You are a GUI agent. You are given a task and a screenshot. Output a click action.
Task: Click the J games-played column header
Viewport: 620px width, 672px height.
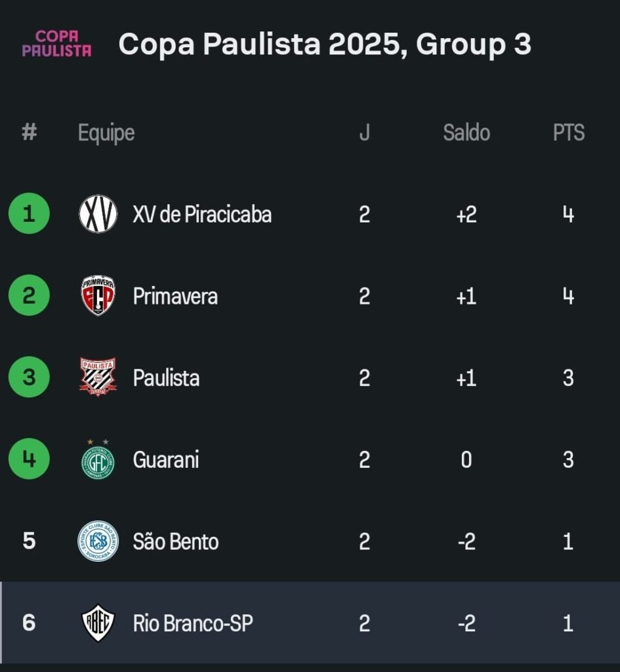coord(364,133)
